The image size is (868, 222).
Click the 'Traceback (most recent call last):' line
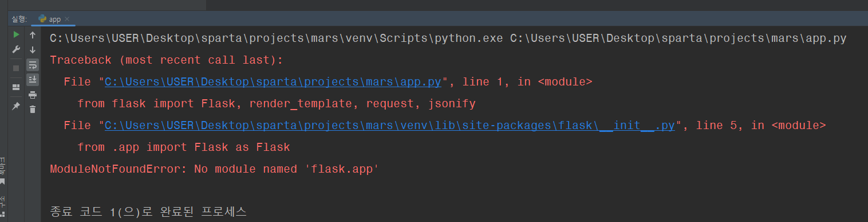(x=167, y=60)
